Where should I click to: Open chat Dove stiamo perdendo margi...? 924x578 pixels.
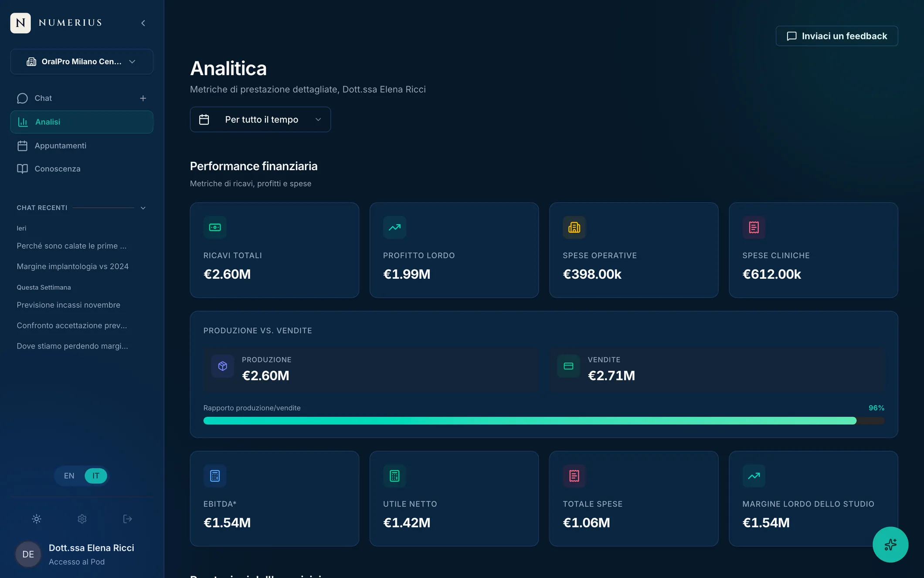click(72, 346)
